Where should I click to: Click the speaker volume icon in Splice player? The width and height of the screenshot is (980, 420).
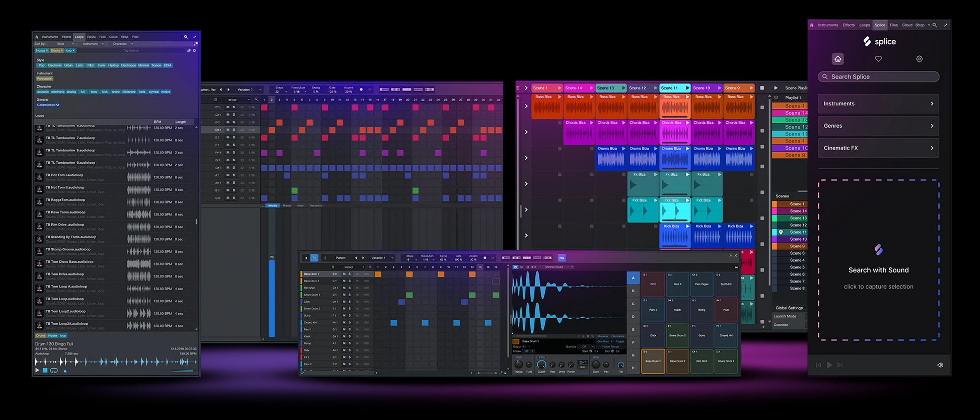pos(940,365)
